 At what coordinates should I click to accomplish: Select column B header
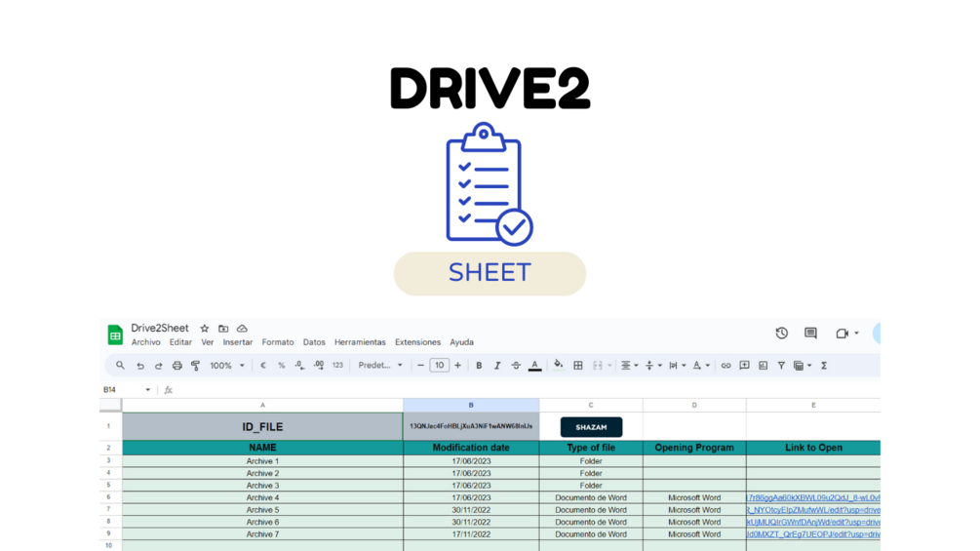[x=471, y=405]
